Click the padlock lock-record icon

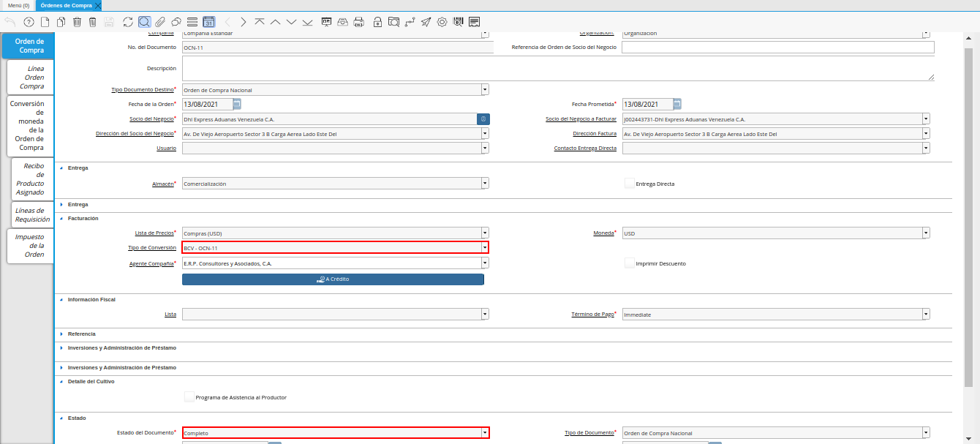tap(377, 22)
